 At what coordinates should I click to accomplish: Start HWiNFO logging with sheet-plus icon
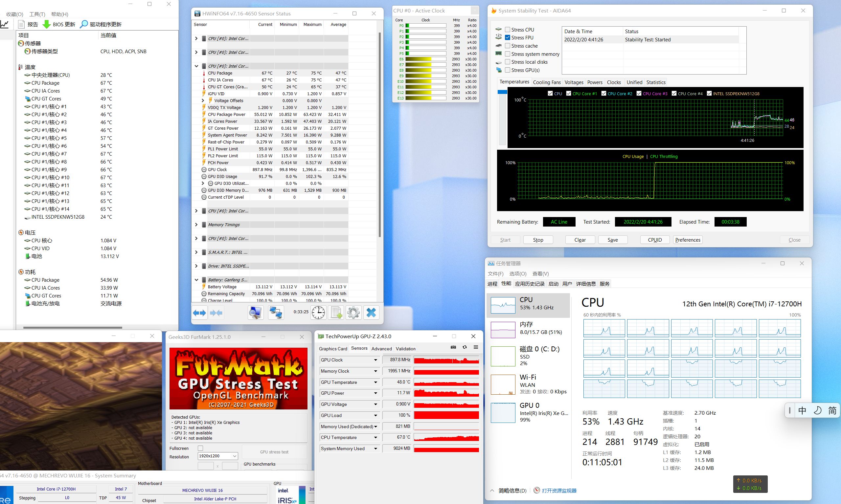pos(336,313)
